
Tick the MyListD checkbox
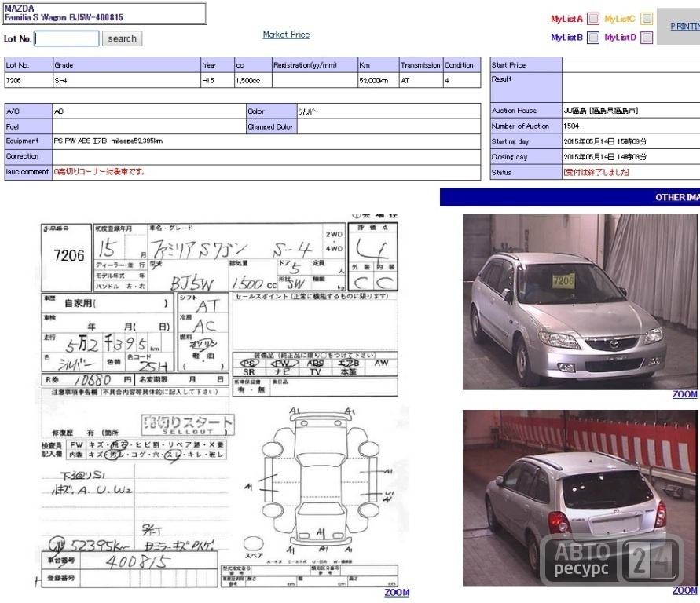coord(647,38)
